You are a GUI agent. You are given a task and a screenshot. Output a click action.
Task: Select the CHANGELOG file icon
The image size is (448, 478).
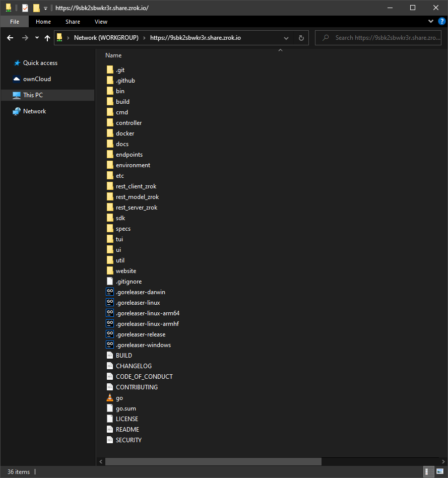click(110, 366)
